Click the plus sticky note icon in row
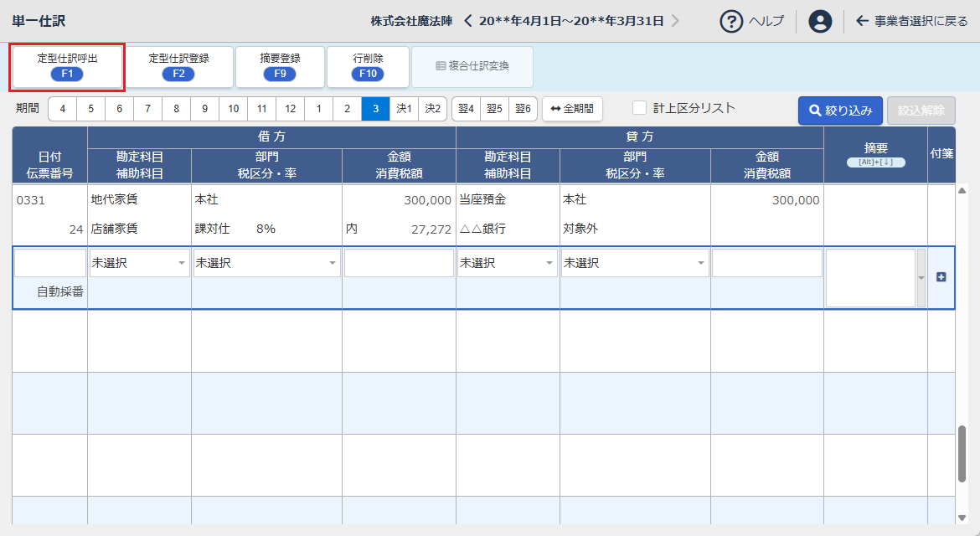Viewport: 980px width, 536px height. [941, 277]
